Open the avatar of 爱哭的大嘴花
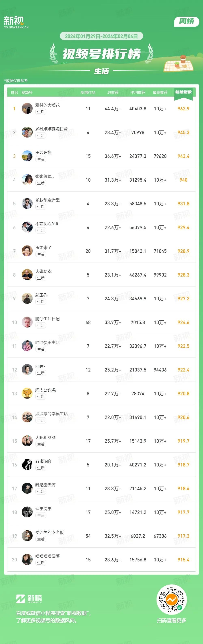The height and width of the screenshot is (644, 203). tap(27, 109)
